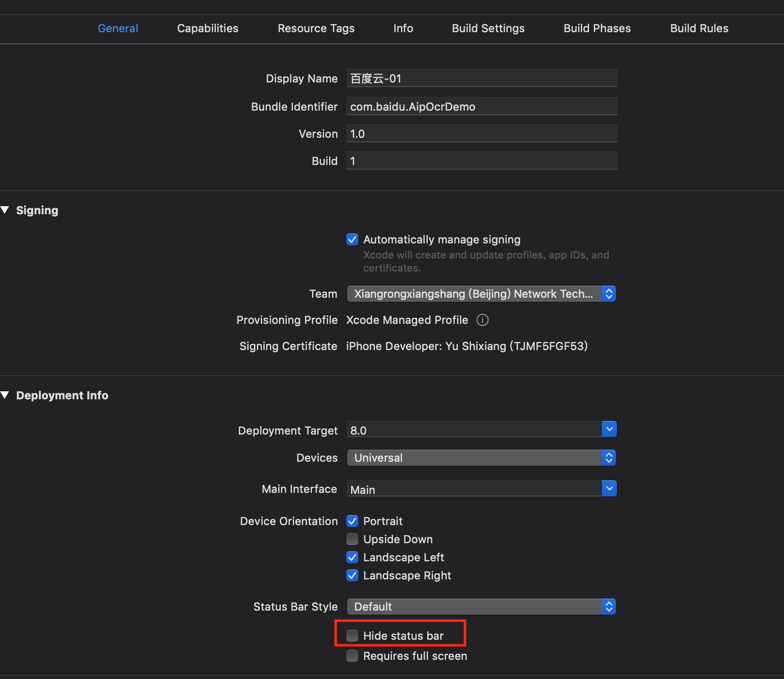Open the Team popup menu
The height and width of the screenshot is (679, 784).
click(x=482, y=294)
